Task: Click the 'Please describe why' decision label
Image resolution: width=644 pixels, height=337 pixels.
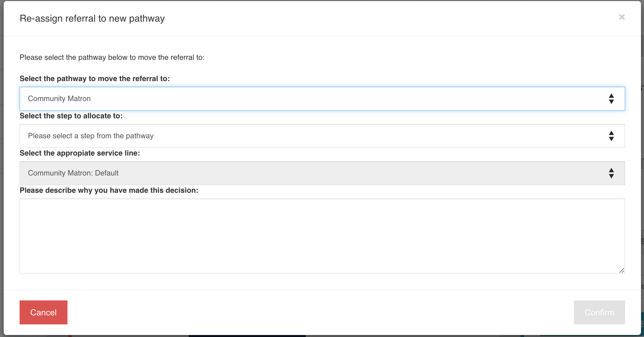Action: [109, 190]
